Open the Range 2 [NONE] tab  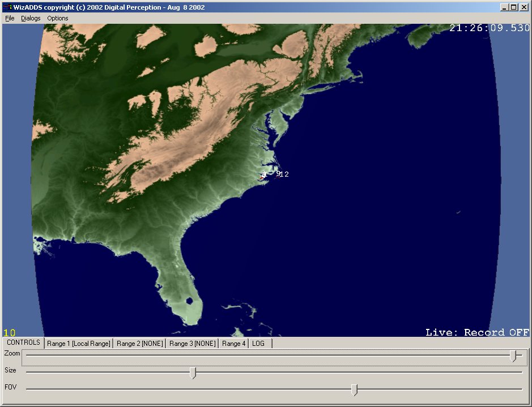139,344
